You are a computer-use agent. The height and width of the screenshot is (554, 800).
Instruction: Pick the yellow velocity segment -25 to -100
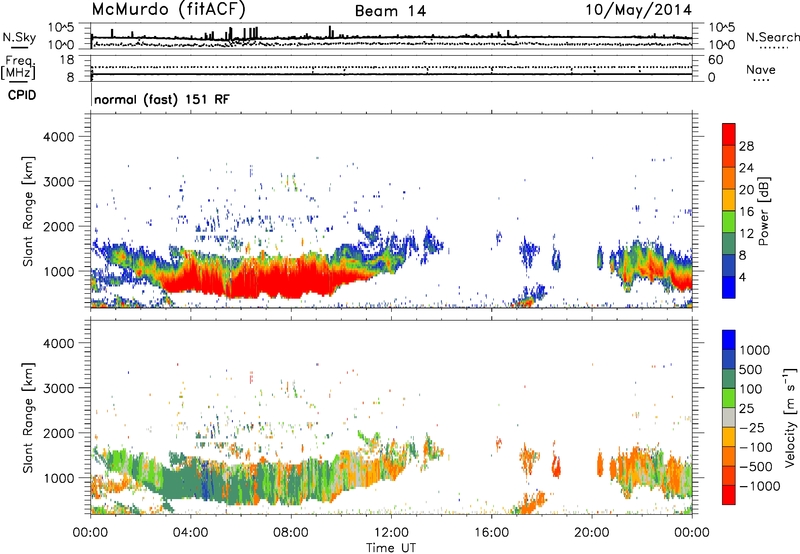(729, 437)
